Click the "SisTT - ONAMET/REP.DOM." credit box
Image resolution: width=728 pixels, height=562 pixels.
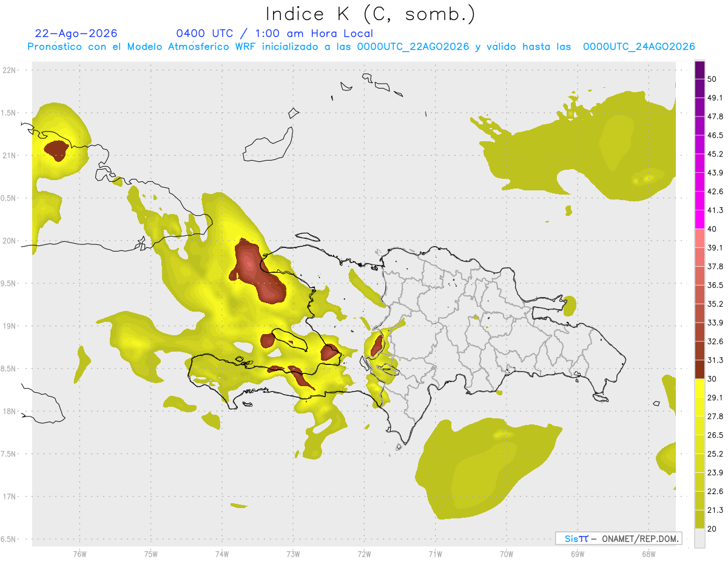click(x=619, y=538)
